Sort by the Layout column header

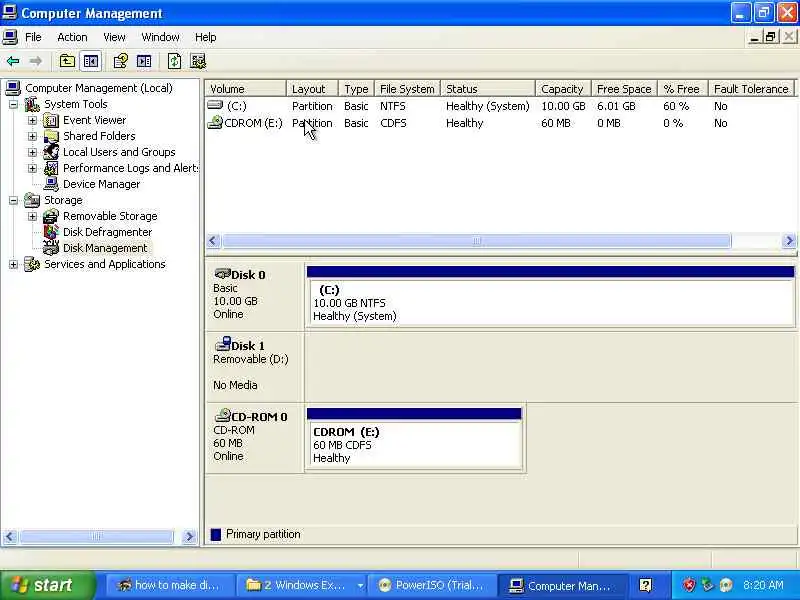point(312,88)
